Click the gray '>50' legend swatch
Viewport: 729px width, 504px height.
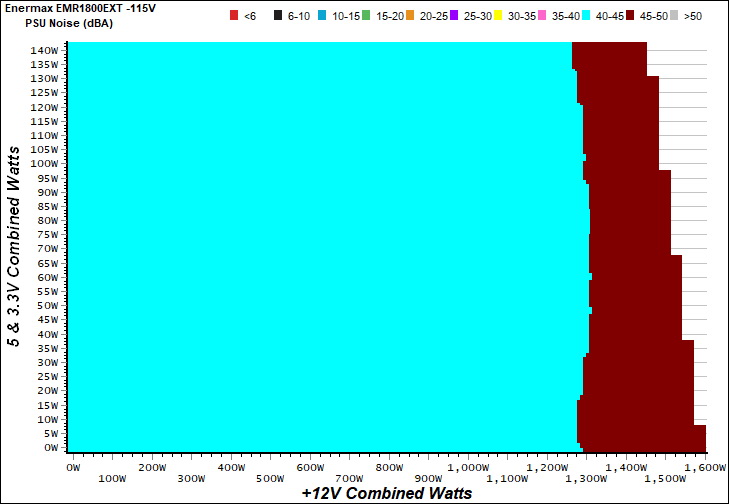675,15
